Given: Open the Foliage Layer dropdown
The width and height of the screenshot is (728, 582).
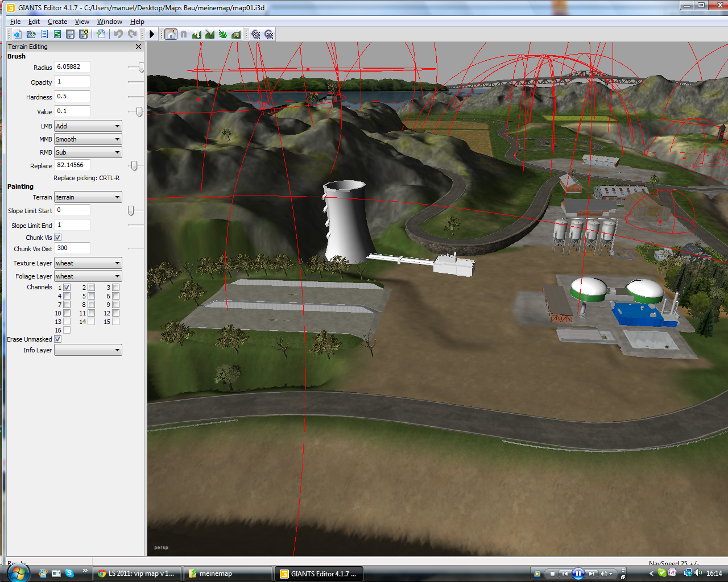Looking at the screenshot, I should click(x=88, y=276).
